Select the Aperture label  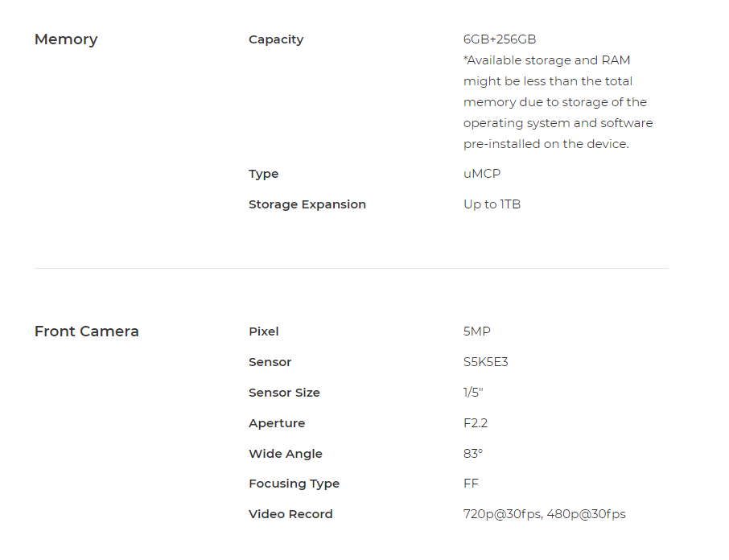point(277,423)
